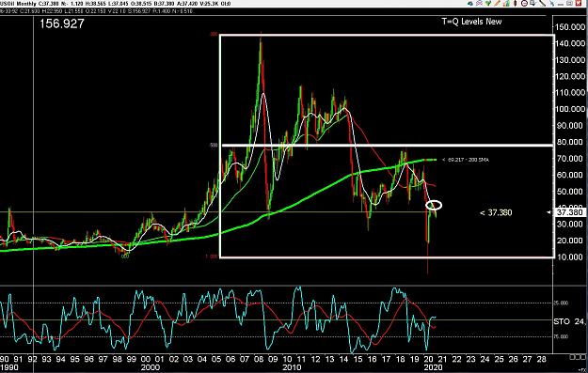Click the 08 tick label on time axis
Viewport: 588px width, 373px height.
point(259,360)
